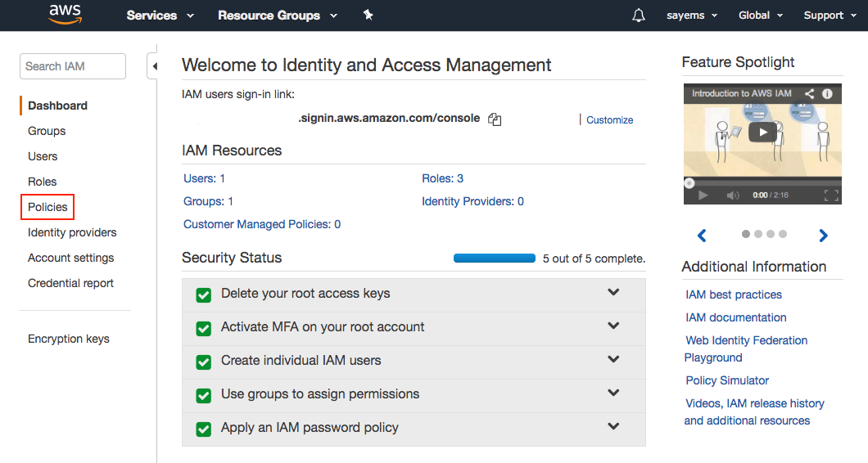
Task: Open Identity providers in the sidebar
Action: [x=72, y=232]
